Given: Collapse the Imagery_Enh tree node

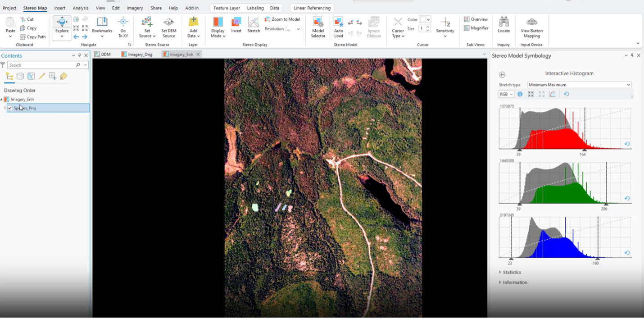Looking at the screenshot, I should 1,100.
